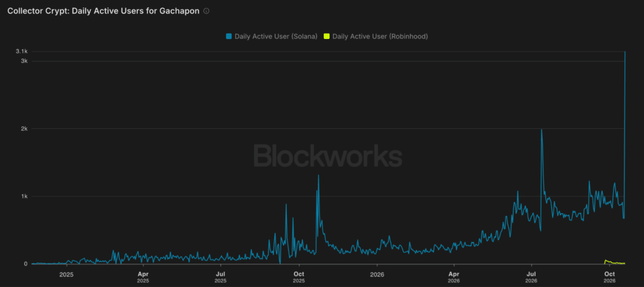Click the 2025 x-axis label
The image size is (644, 287).
66,273
